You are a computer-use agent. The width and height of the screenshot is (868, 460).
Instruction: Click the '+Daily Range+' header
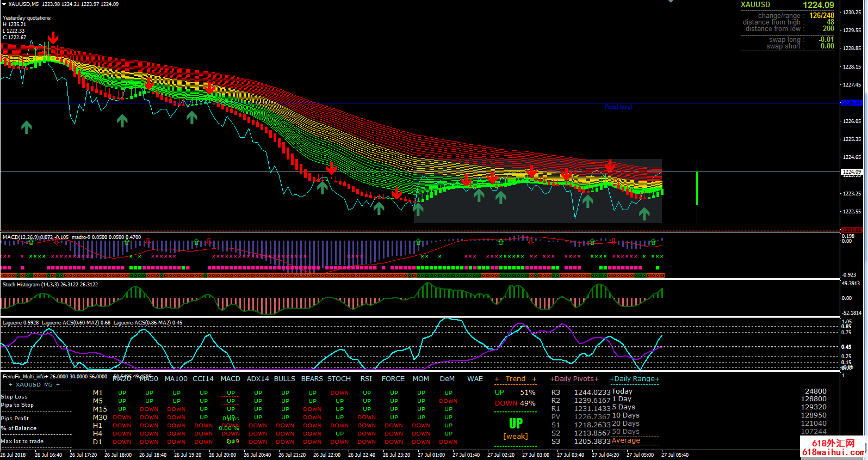tap(634, 379)
